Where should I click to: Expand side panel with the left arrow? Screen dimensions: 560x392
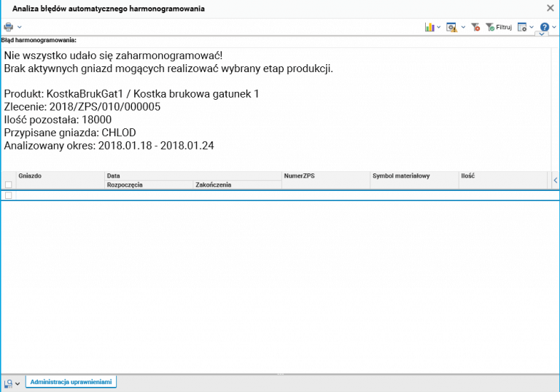pos(556,180)
